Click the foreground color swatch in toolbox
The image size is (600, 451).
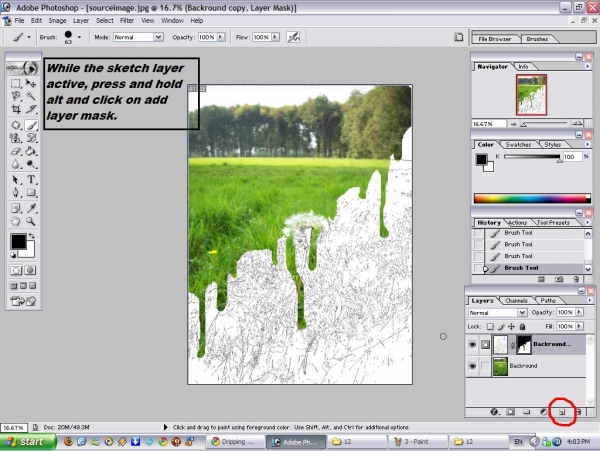coord(18,242)
